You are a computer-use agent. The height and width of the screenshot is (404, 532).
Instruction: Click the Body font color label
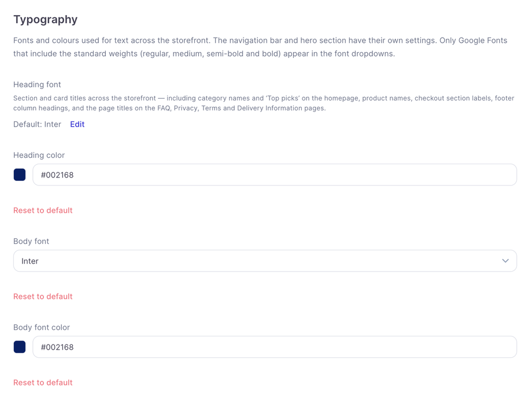pos(42,327)
